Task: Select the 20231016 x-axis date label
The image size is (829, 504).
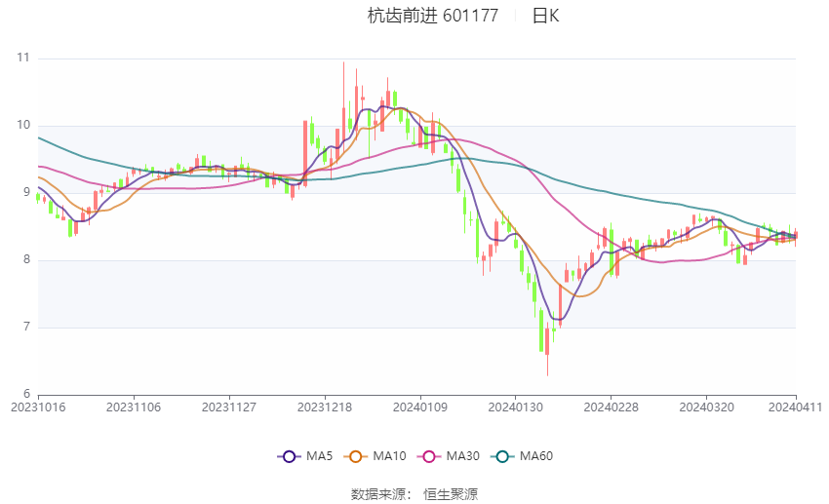Action: (x=39, y=407)
